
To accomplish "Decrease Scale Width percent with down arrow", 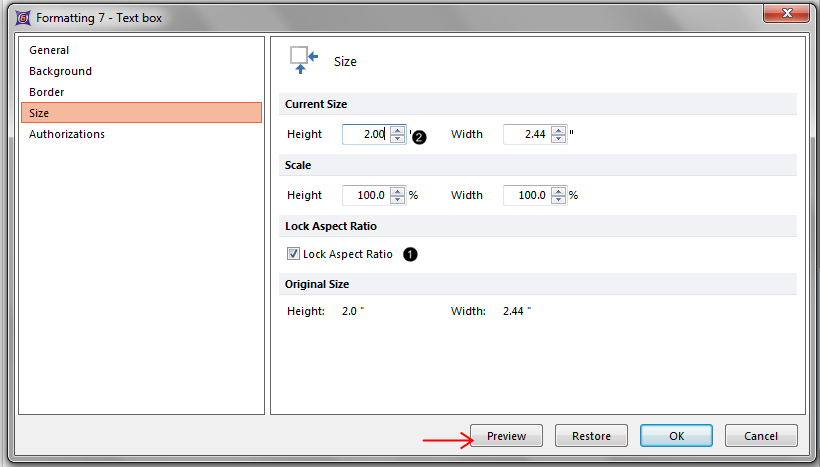I will [x=558, y=200].
